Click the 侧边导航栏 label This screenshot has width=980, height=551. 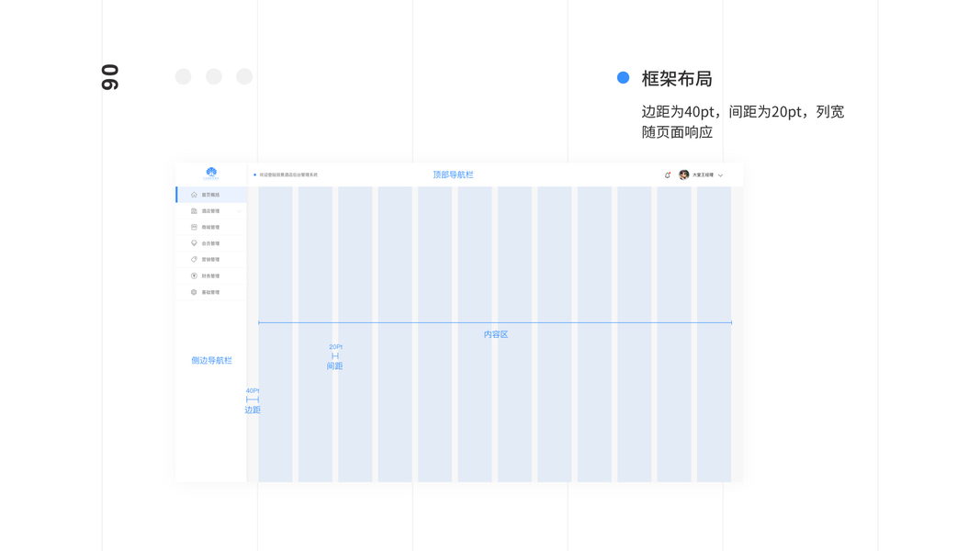coord(211,361)
